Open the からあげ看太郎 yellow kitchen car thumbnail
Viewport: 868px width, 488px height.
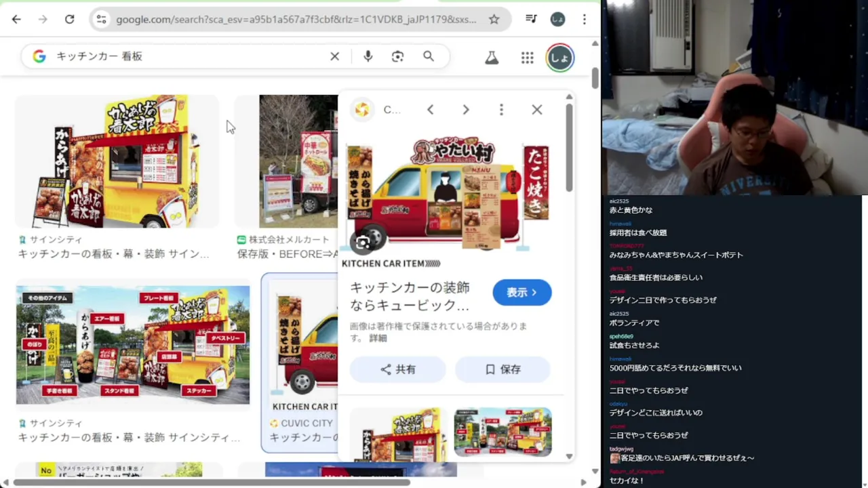pos(117,161)
